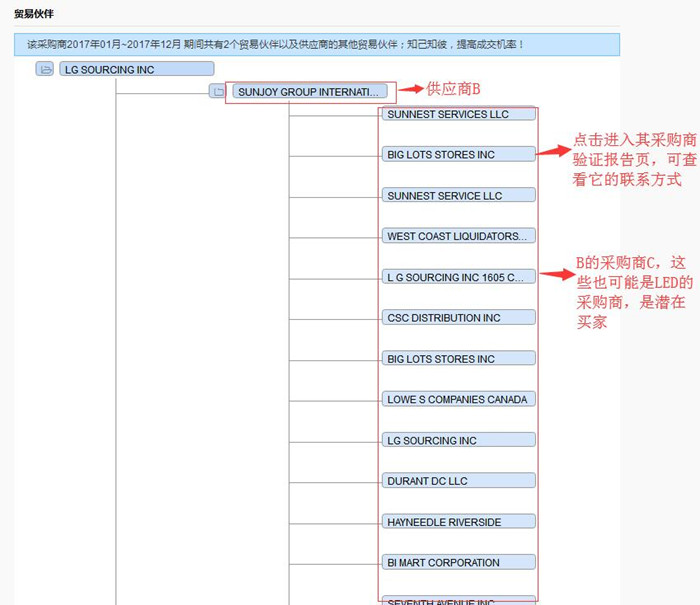Image resolution: width=700 pixels, height=605 pixels.
Task: Collapse the LG SOURCING INC root folder icon
Action: pos(45,69)
